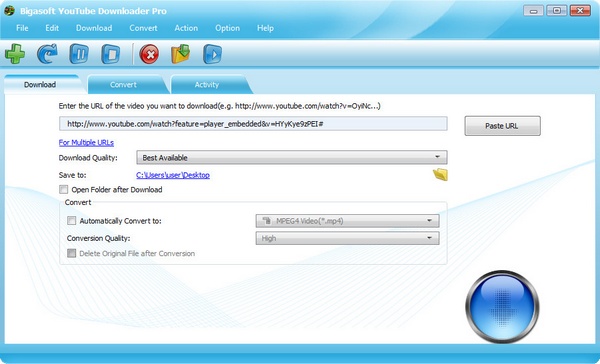Tick the Automatically Convert to checkbox
The image size is (600, 364).
[72, 220]
